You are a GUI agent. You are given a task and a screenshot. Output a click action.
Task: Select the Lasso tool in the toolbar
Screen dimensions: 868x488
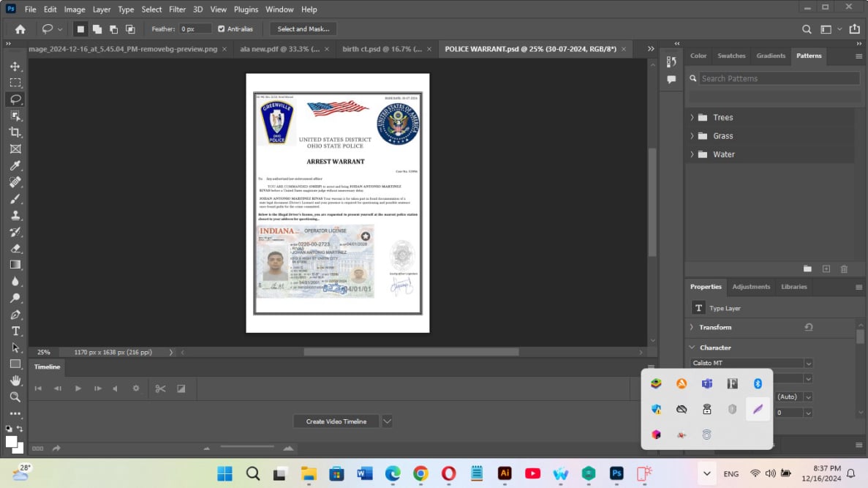(15, 100)
